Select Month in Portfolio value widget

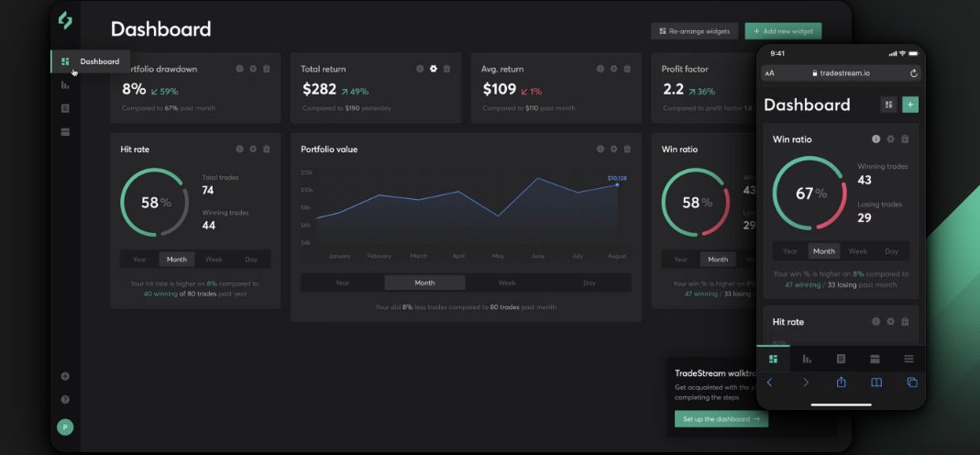(425, 283)
